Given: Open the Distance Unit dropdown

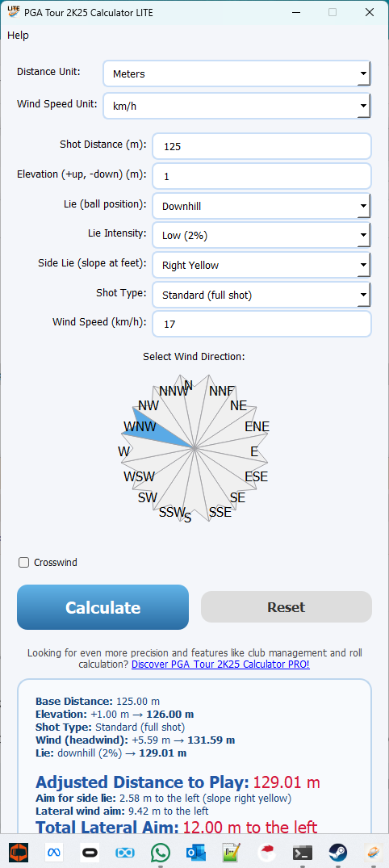Looking at the screenshot, I should pos(236,73).
